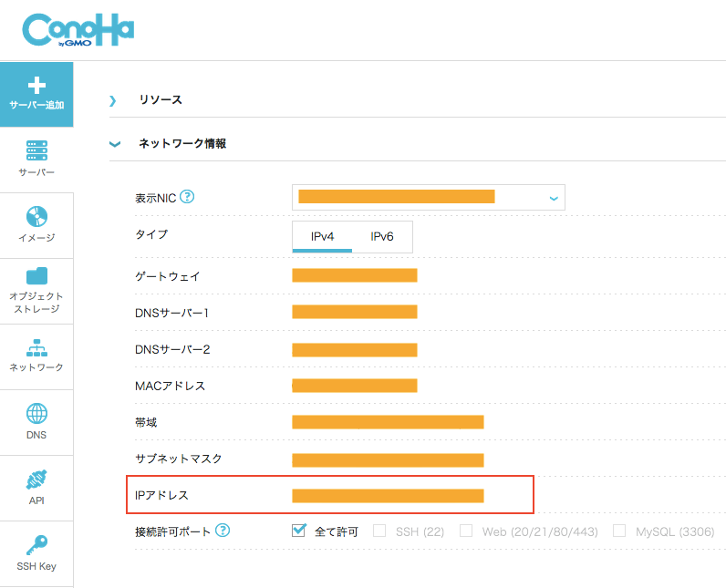The width and height of the screenshot is (726, 588).
Task: Click the 接続許可ポート label
Action: (x=172, y=531)
